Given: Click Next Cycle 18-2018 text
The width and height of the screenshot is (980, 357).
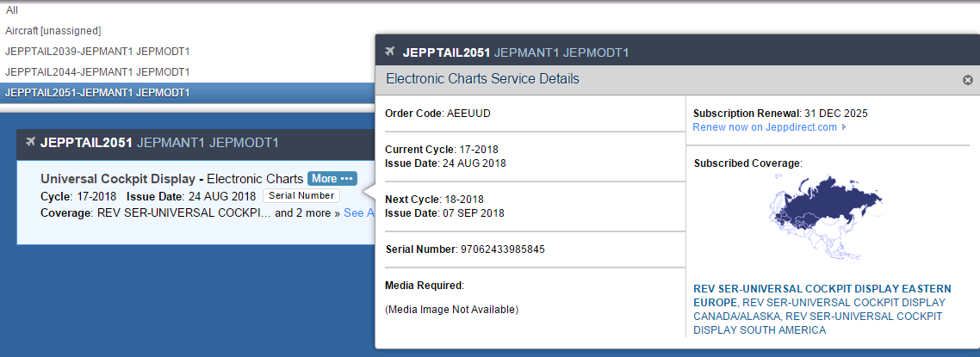Looking at the screenshot, I should coord(434,200).
